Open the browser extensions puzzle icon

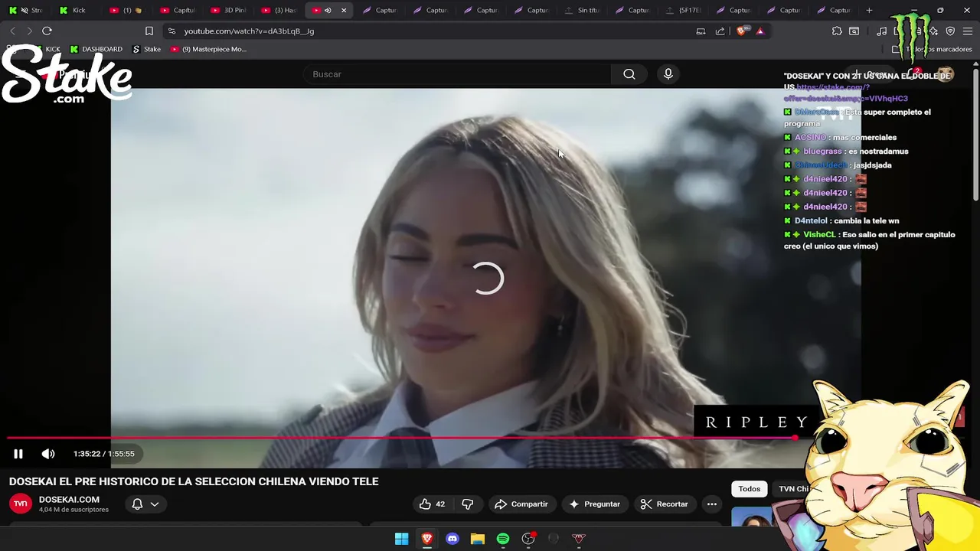click(837, 31)
